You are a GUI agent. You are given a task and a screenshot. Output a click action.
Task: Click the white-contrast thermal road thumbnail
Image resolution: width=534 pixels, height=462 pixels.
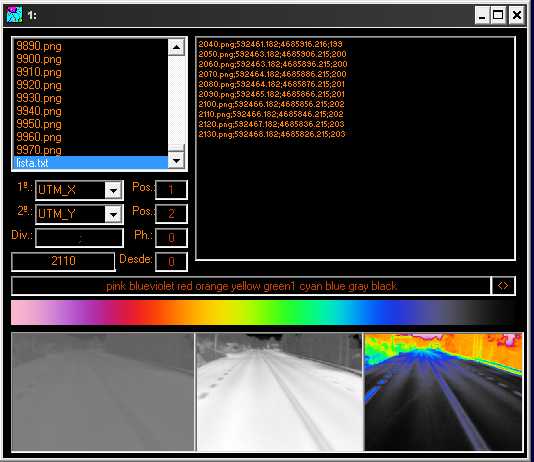pyautogui.click(x=279, y=392)
